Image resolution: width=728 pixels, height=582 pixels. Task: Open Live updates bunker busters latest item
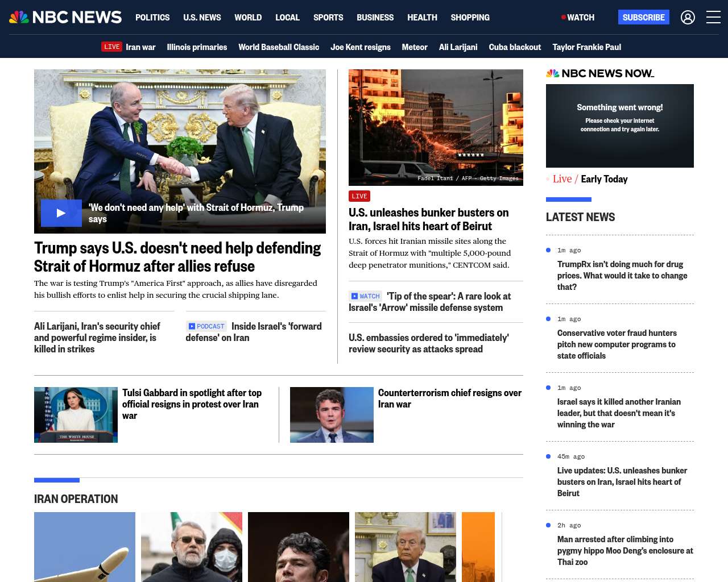(622, 482)
